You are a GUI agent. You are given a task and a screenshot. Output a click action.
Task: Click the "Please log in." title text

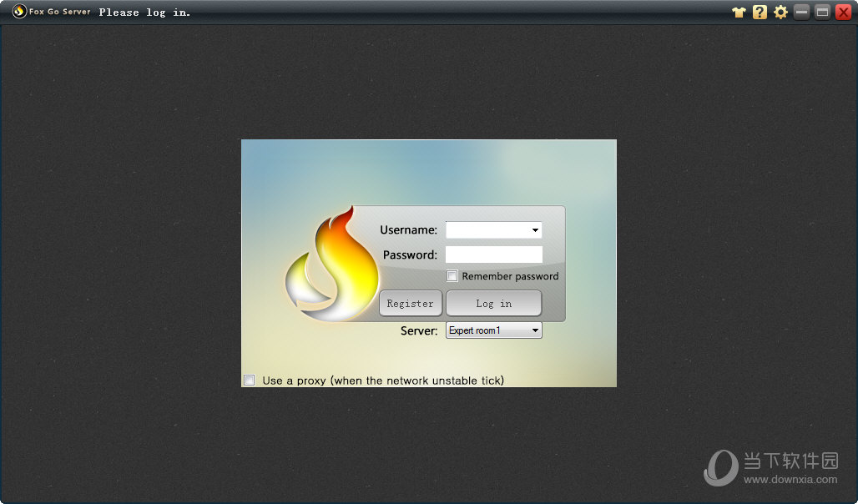pos(144,13)
